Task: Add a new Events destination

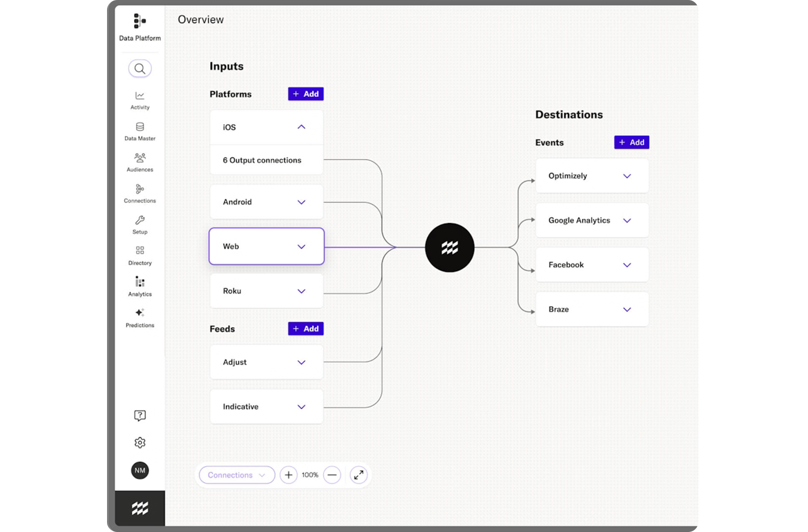Action: click(631, 143)
